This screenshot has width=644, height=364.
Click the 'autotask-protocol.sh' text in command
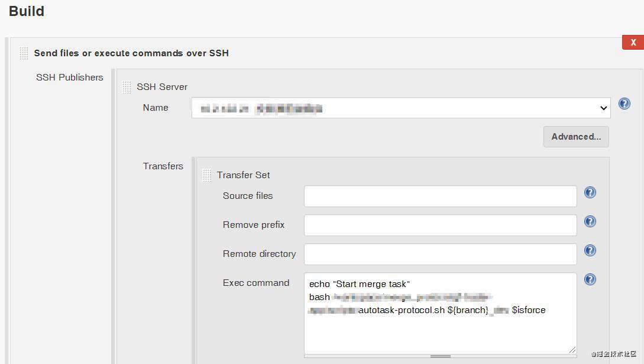point(402,310)
